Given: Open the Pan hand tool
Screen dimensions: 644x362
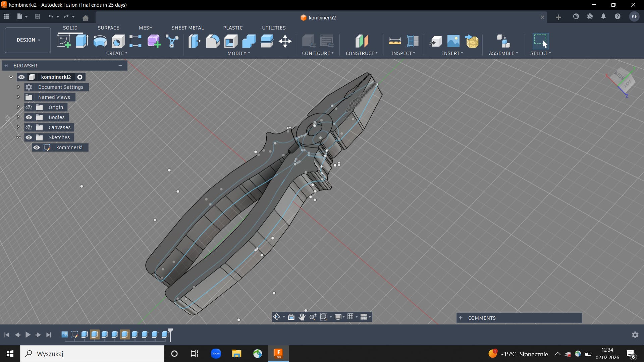Looking at the screenshot, I should pyautogui.click(x=302, y=317).
